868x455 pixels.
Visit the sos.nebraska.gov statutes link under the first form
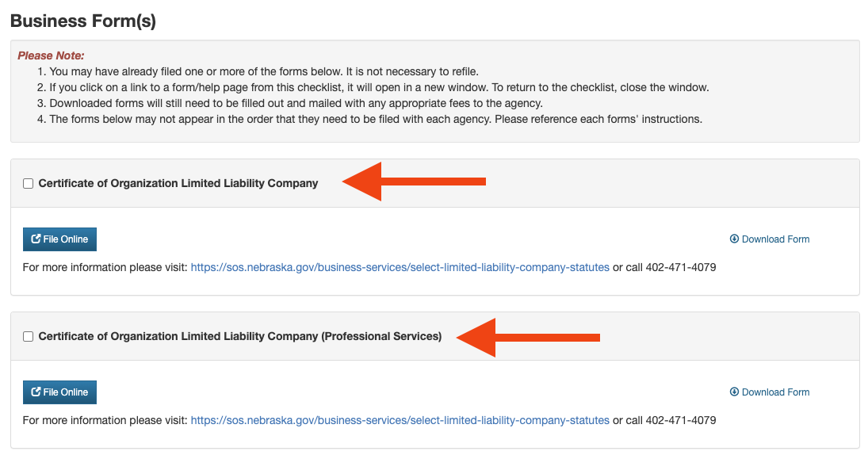tap(400, 267)
